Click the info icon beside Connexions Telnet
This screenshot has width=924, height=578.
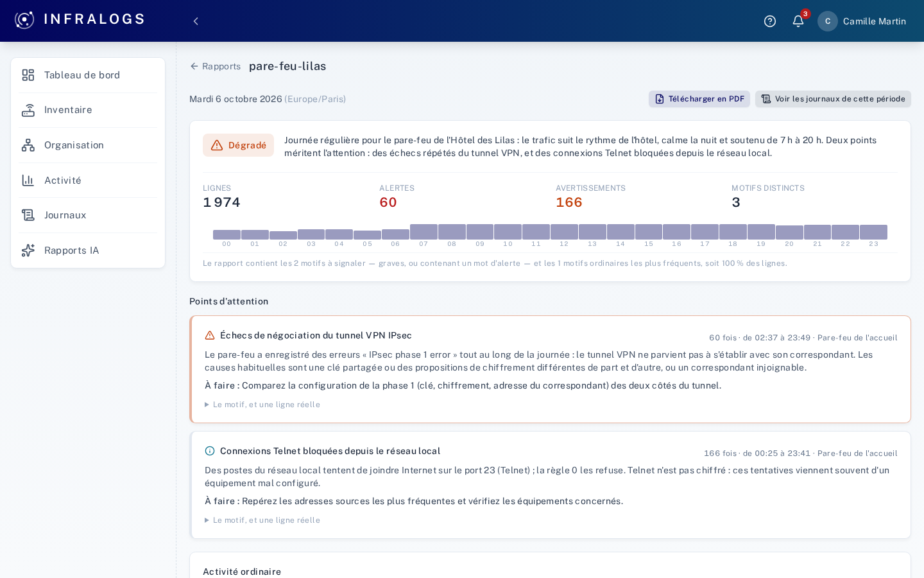click(x=210, y=451)
